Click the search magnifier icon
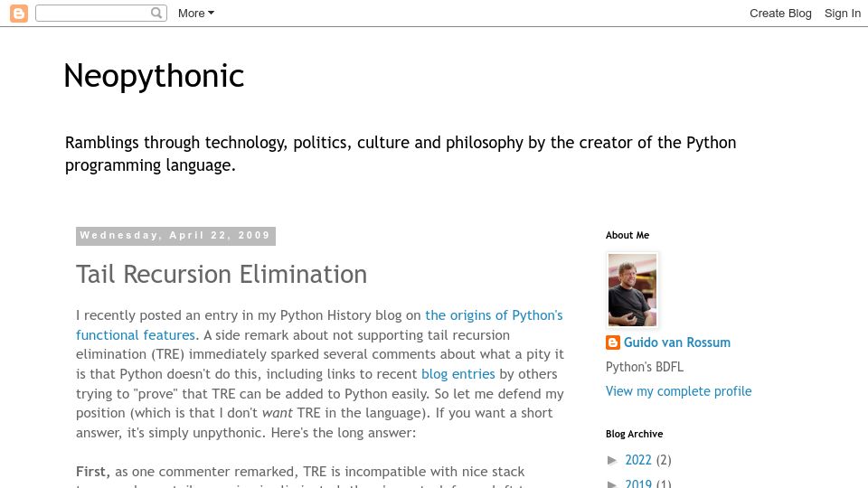The height and width of the screenshot is (488, 868). (x=156, y=13)
